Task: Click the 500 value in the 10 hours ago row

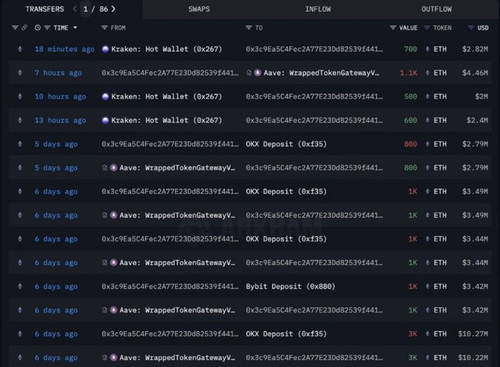Action: (x=410, y=97)
